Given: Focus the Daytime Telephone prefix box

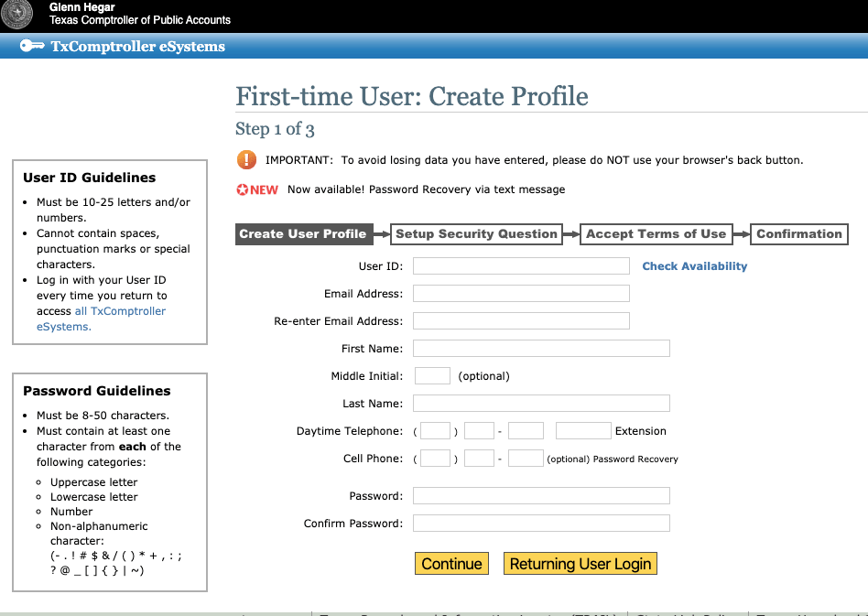Looking at the screenshot, I should coord(479,430).
